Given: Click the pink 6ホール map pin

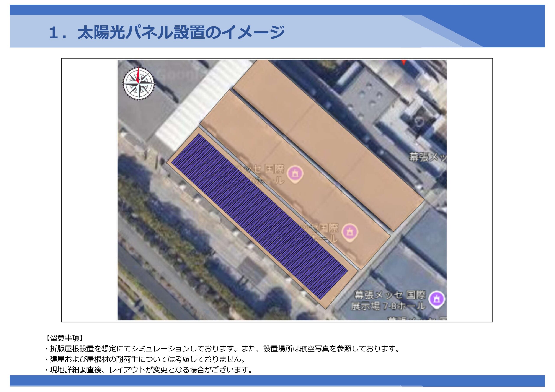Looking at the screenshot, I should pyautogui.click(x=295, y=173).
